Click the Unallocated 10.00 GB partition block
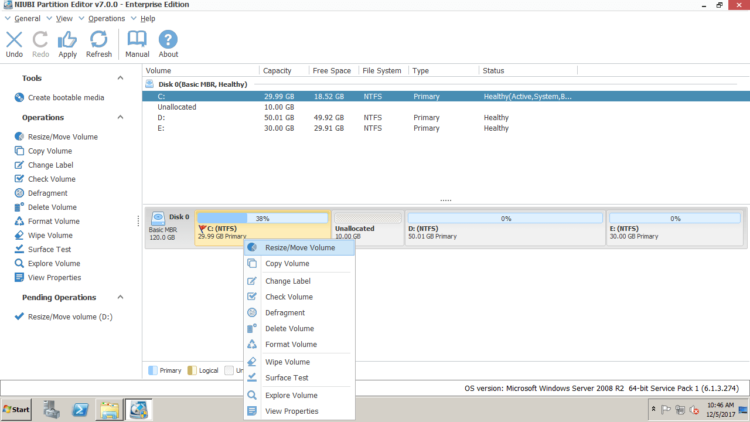The width and height of the screenshot is (750, 422). click(367, 229)
